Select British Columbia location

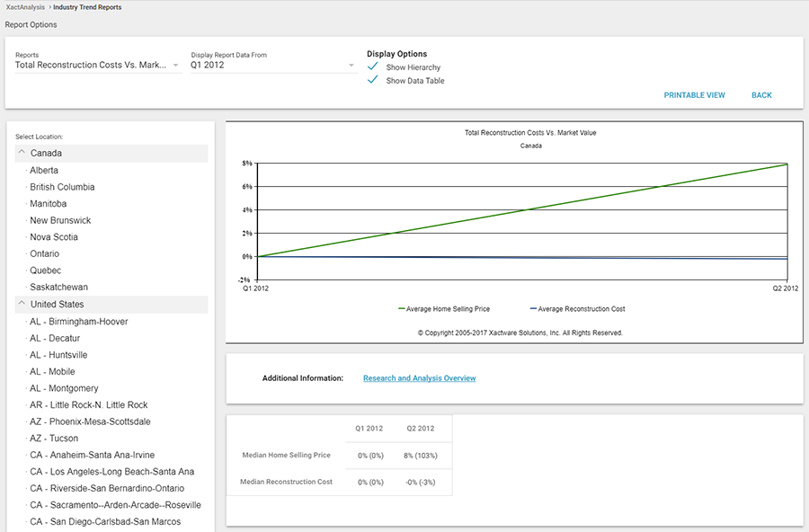[62, 187]
